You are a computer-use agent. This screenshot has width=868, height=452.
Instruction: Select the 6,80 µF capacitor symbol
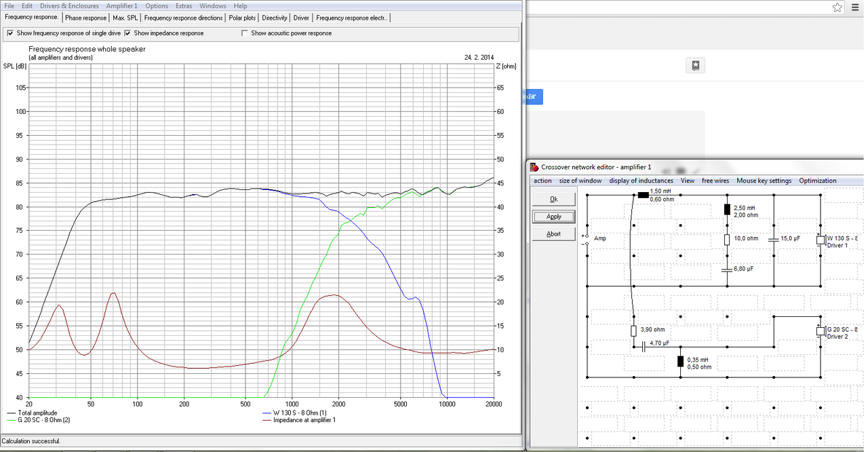(x=727, y=269)
